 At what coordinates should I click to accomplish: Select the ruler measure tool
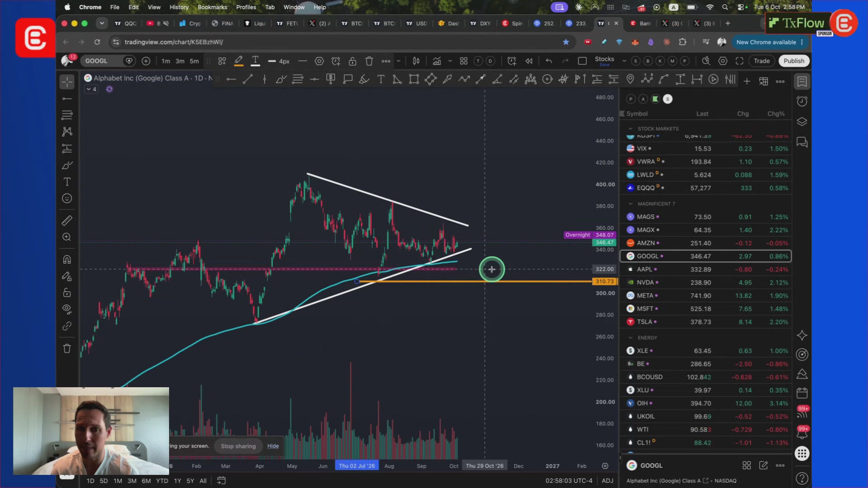tap(67, 221)
